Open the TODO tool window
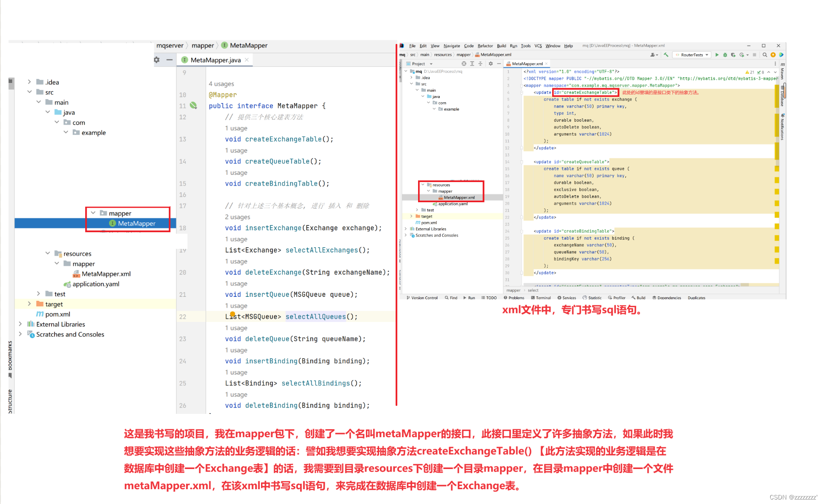This screenshot has width=824, height=504. pos(489,298)
